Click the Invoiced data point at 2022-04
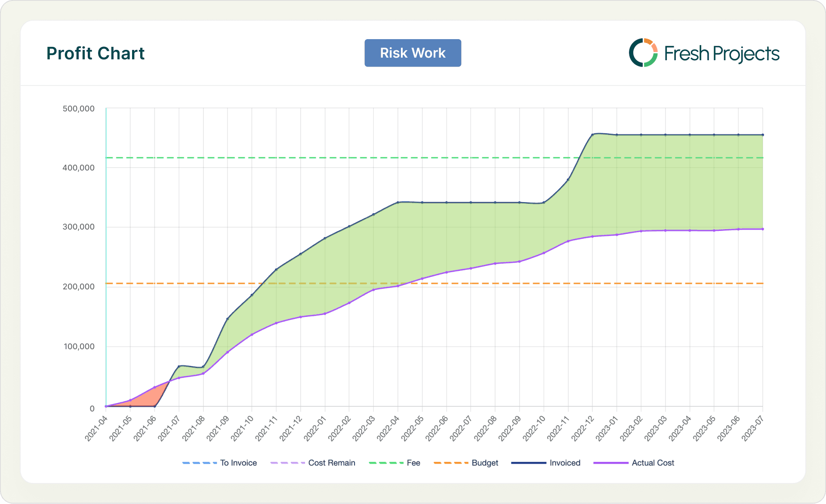Screen dimensions: 826x504 (398, 202)
